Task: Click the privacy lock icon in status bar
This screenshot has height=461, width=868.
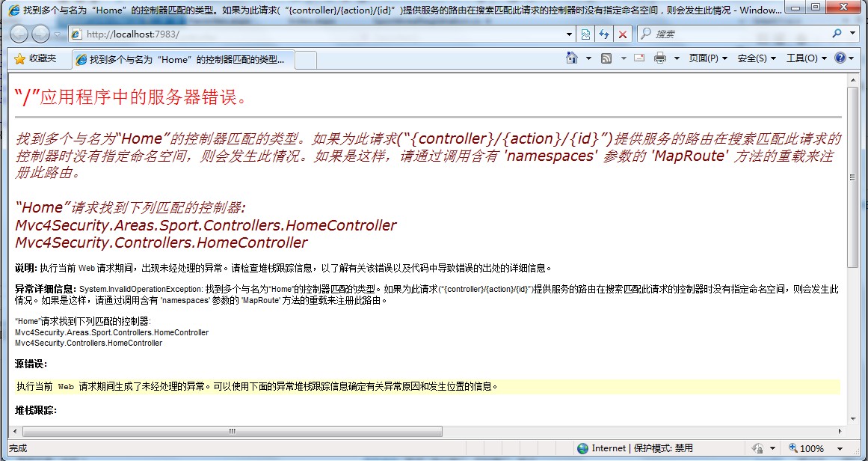Action: 757,448
